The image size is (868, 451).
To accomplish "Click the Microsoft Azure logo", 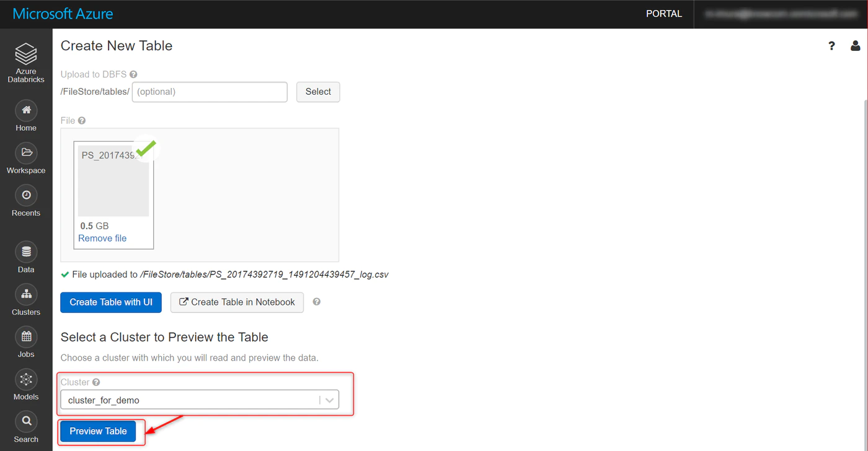I will pos(63,14).
